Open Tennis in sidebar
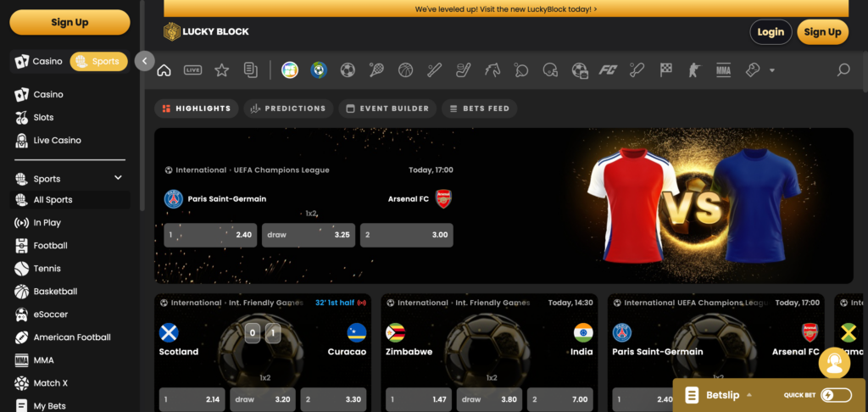 tap(70, 269)
